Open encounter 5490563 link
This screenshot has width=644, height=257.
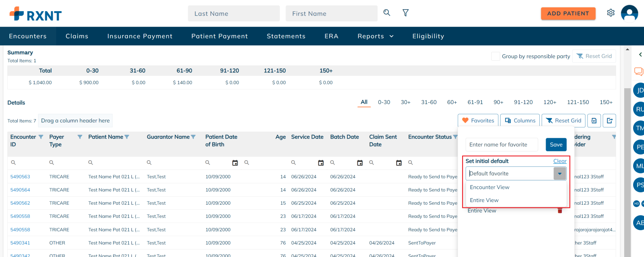coord(20,177)
